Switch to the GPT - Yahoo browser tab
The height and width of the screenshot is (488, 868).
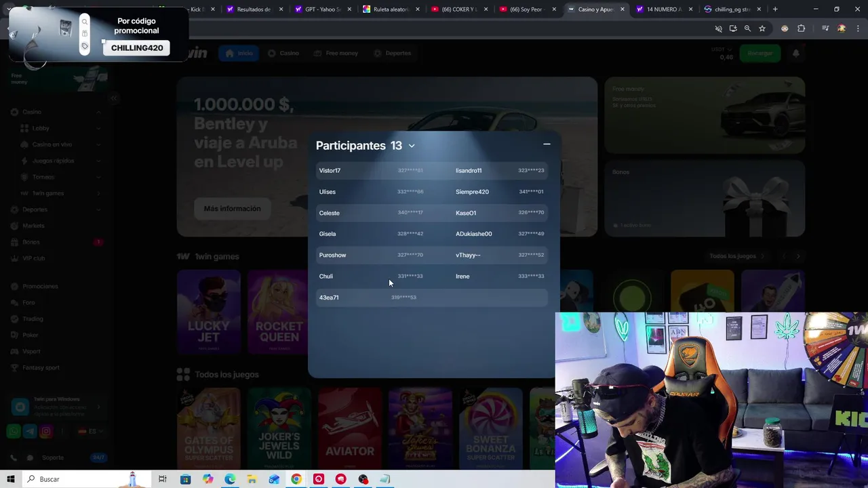323,9
